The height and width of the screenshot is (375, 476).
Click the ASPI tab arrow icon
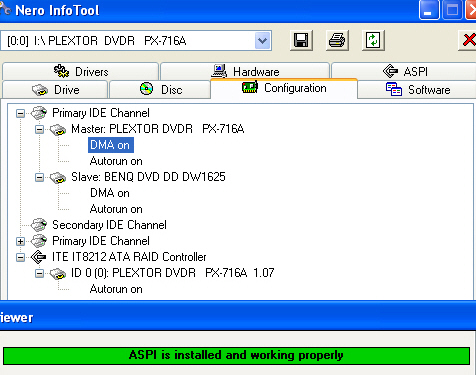[390, 71]
